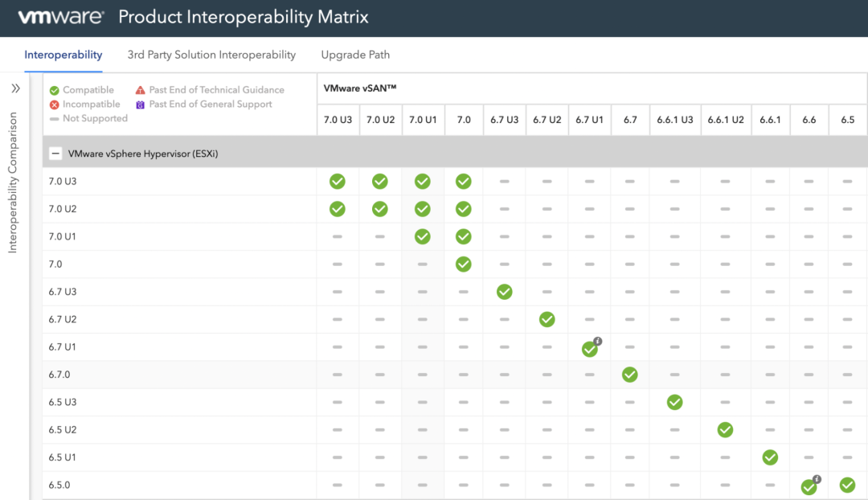Click compatible checkmark for ESXi 6.5.0 and vSAN 6.6
The image size is (868, 500).
(x=809, y=487)
